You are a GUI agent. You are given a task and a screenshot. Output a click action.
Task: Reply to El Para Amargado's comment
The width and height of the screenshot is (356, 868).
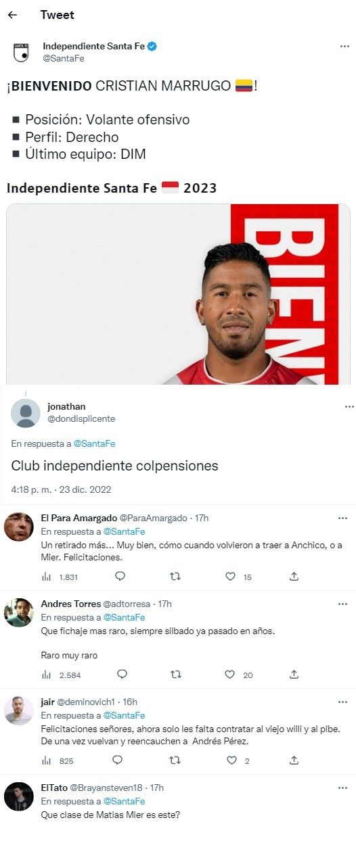tap(120, 577)
